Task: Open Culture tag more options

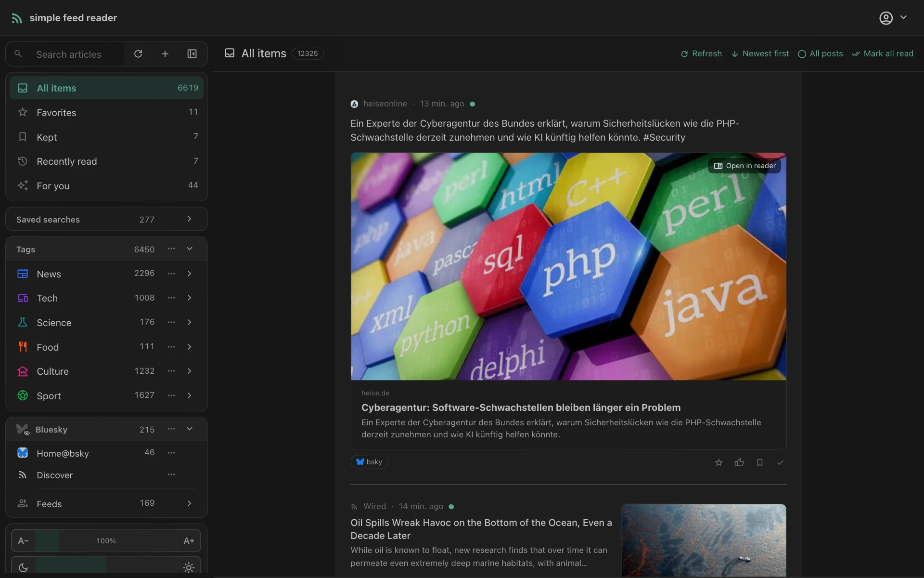Action: 171,371
